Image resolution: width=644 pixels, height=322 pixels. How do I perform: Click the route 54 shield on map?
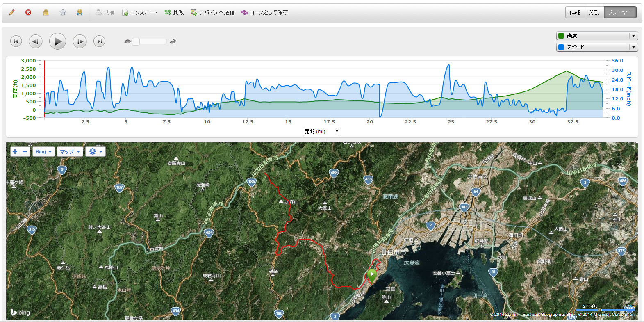click(x=476, y=192)
